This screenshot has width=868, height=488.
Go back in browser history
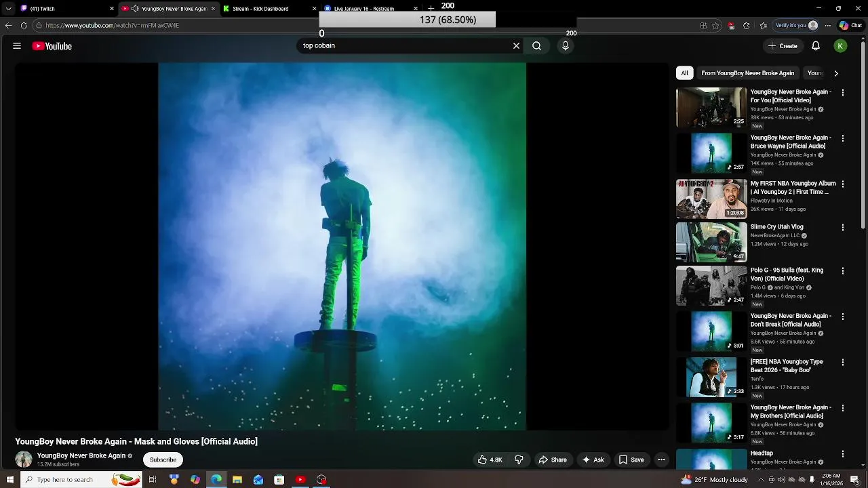point(8,26)
